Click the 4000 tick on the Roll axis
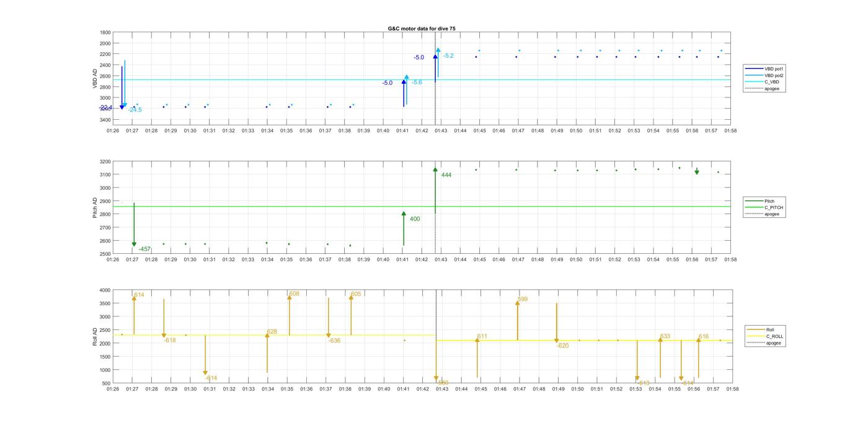The width and height of the screenshot is (868, 430). point(105,290)
